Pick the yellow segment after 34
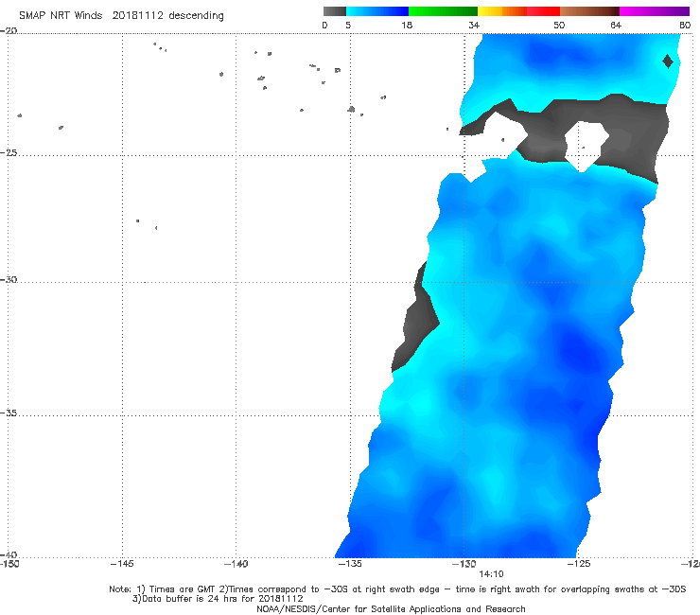 (x=490, y=11)
